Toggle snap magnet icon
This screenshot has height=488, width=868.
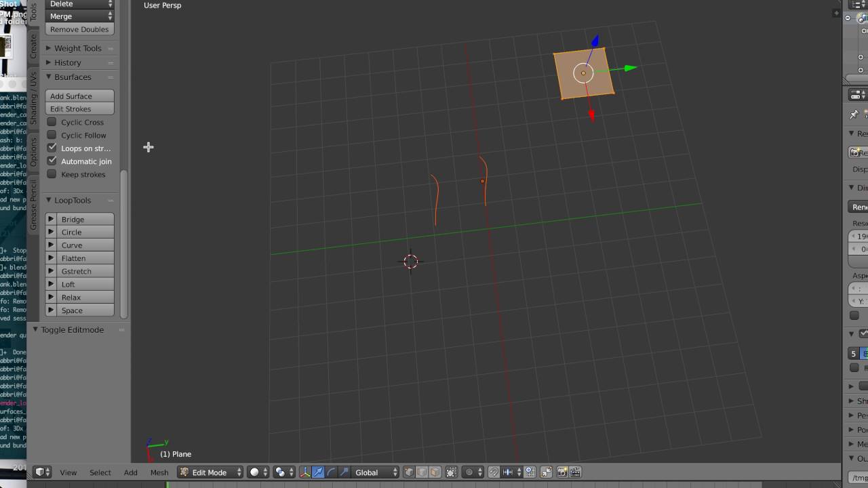(494, 472)
